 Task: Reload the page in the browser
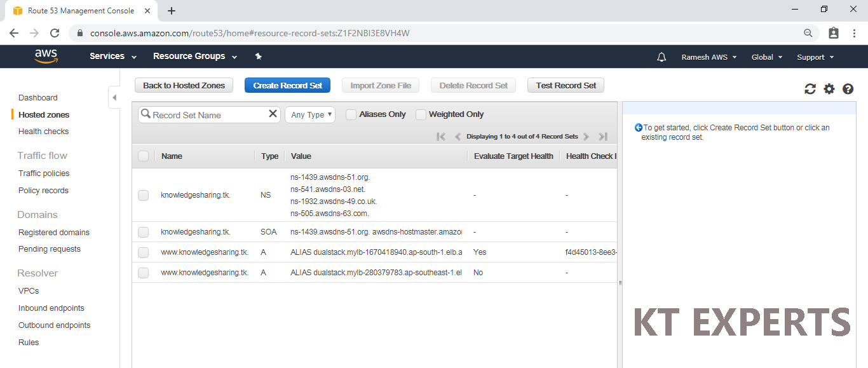[55, 33]
